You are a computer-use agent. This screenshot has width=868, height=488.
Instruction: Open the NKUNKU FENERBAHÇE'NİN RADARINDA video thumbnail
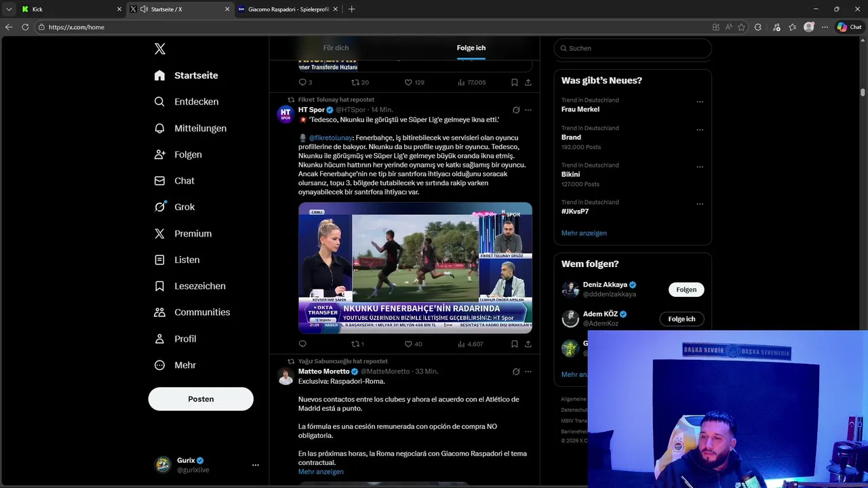415,268
